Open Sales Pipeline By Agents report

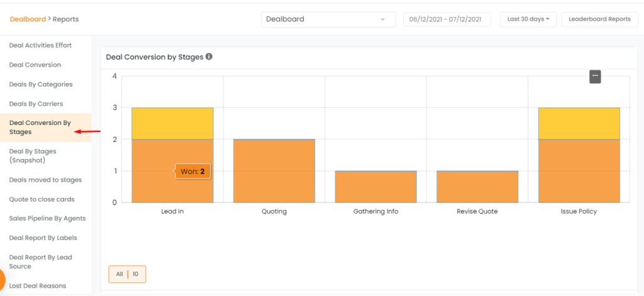point(47,219)
